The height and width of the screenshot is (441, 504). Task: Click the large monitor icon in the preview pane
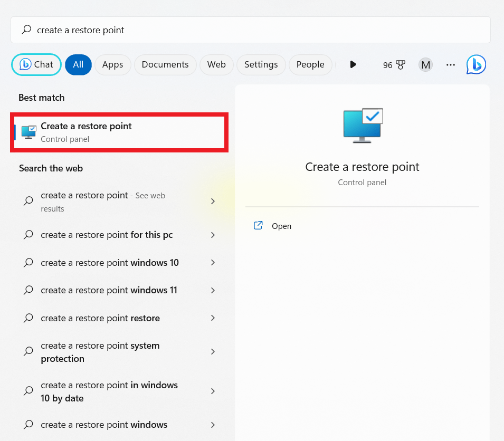coord(362,125)
